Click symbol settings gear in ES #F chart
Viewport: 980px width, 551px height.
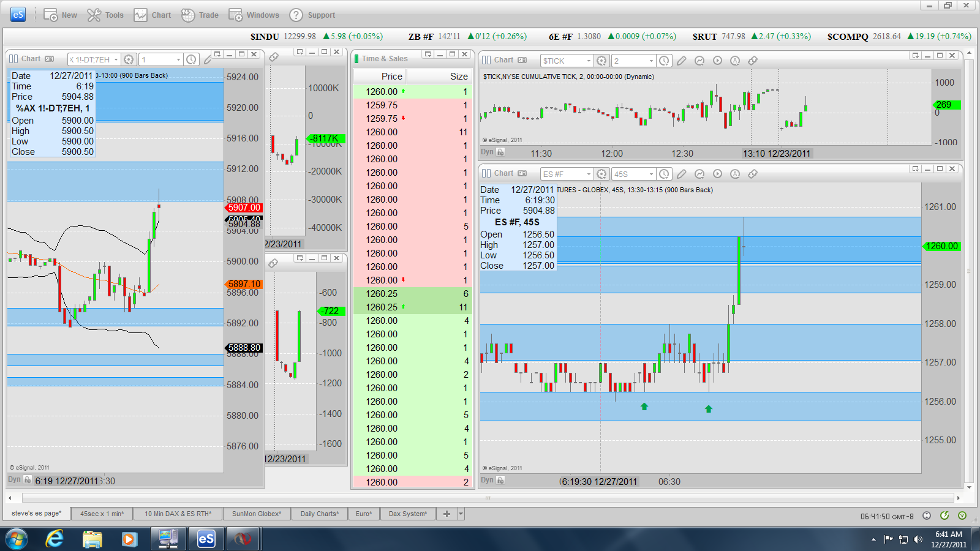click(601, 174)
